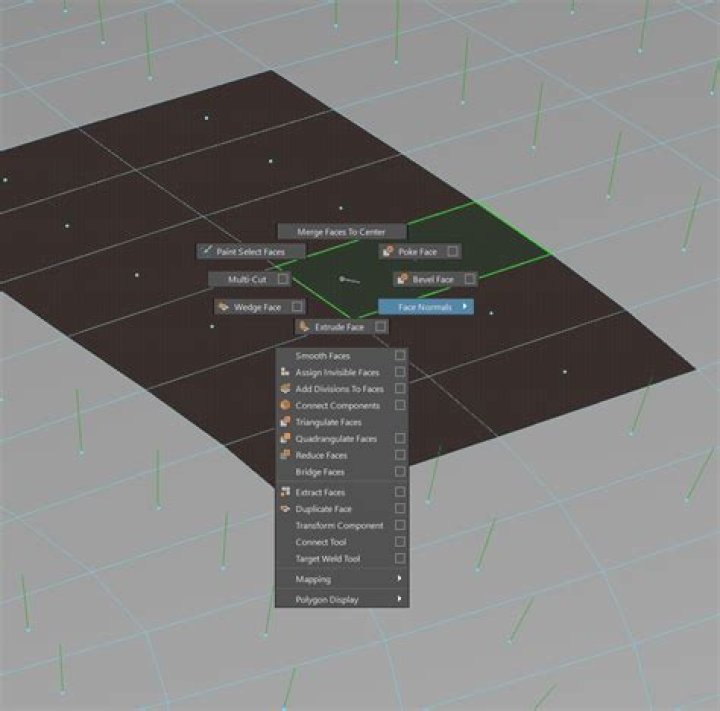Open Bridge Faces option box
720x711 pixels.
(400, 472)
